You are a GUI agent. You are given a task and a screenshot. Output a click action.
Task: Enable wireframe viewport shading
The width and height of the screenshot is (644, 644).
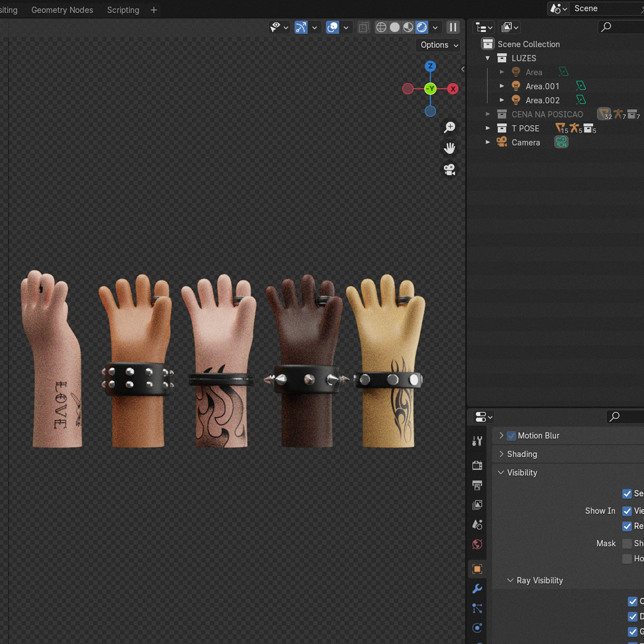point(381,27)
